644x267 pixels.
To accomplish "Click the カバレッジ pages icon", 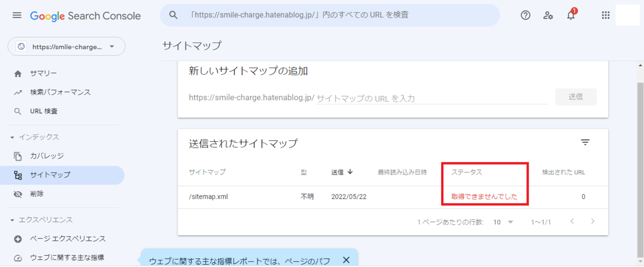I will click(18, 156).
